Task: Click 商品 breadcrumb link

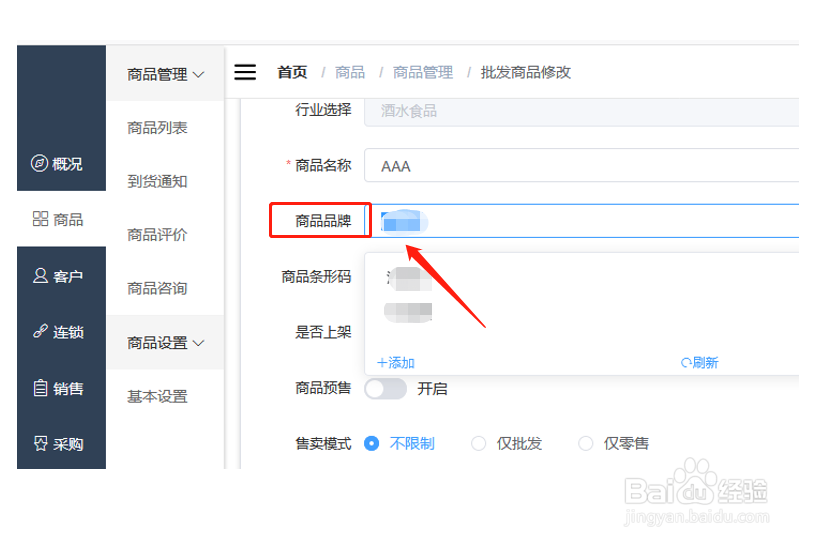Action: pos(350,72)
